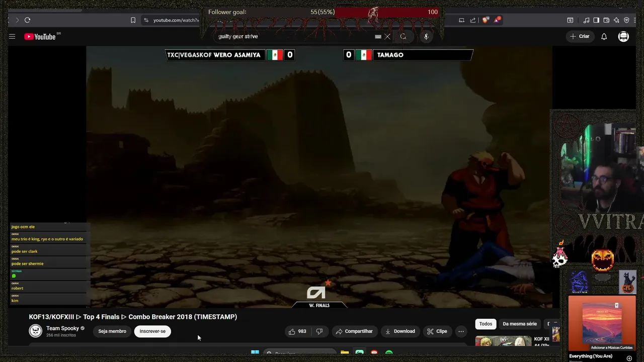This screenshot has width=644, height=362.
Task: Open the media control music note icon
Action: tap(586, 20)
